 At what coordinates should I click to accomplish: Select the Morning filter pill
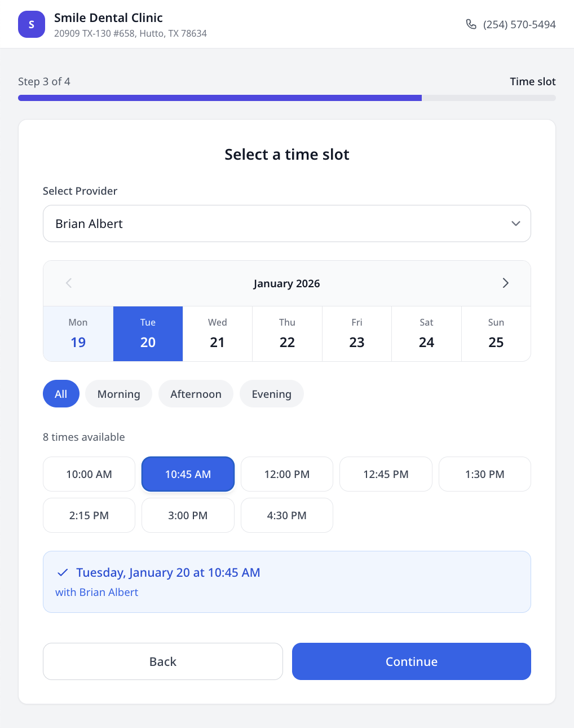coord(118,393)
